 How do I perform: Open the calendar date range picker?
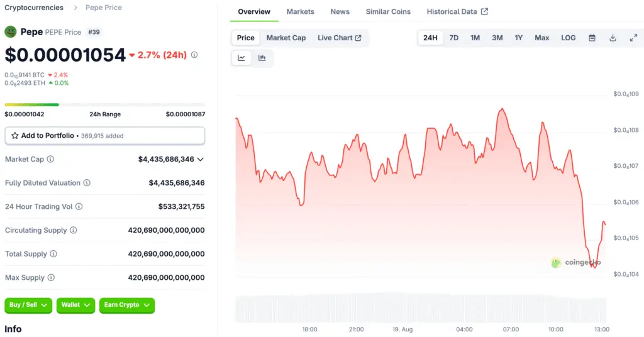tap(592, 38)
